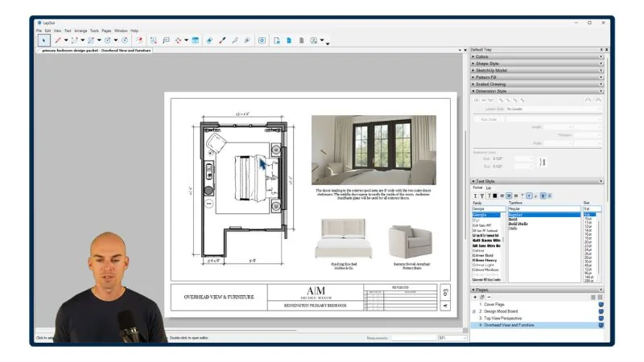This screenshot has width=644, height=362.
Task: Select the Polygon tool icon
Action: [125, 40]
